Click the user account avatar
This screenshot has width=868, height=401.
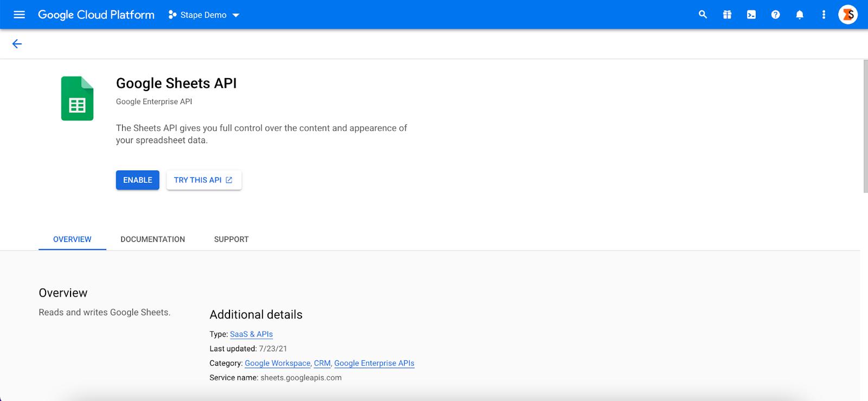(x=848, y=15)
